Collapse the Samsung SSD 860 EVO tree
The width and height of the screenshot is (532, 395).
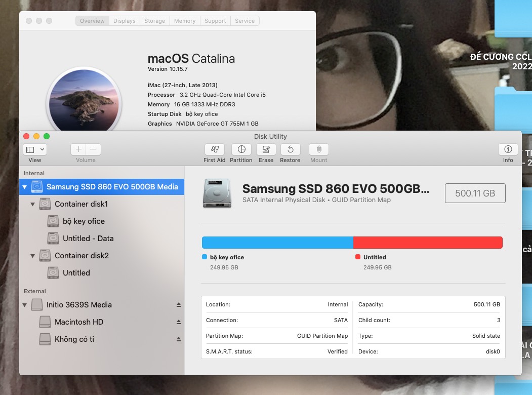24,187
